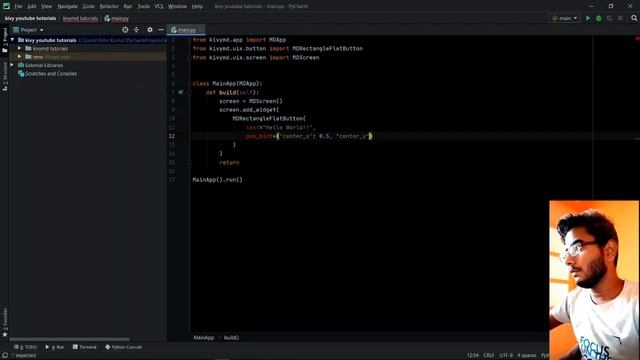Click the locate/select opened file target icon
The image size is (640, 360).
point(125,30)
